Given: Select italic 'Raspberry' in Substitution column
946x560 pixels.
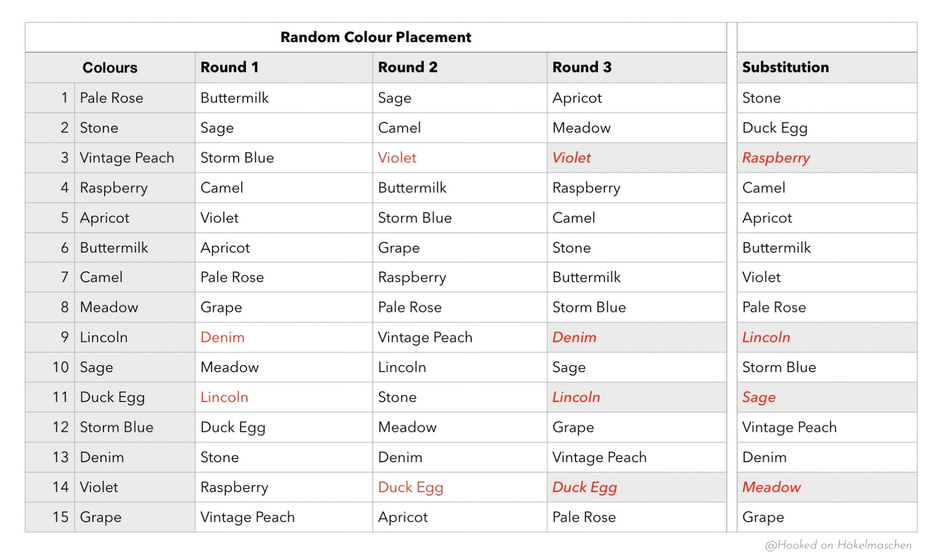Looking at the screenshot, I should (776, 158).
